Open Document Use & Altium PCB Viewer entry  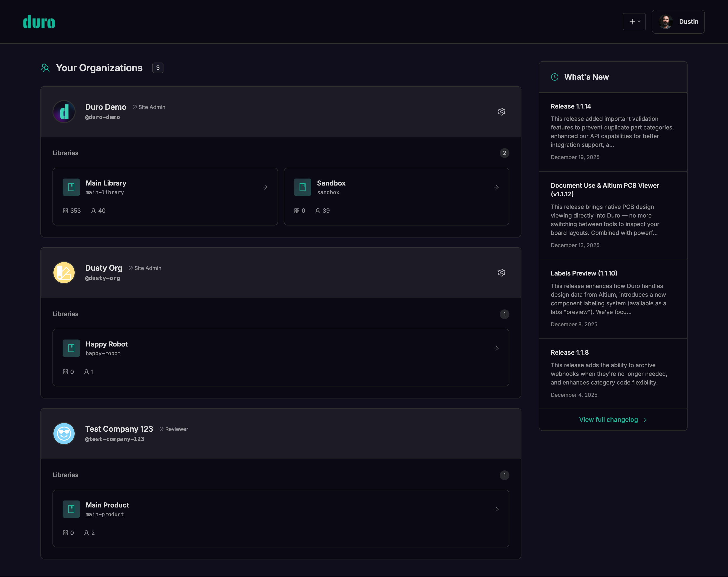pyautogui.click(x=604, y=190)
